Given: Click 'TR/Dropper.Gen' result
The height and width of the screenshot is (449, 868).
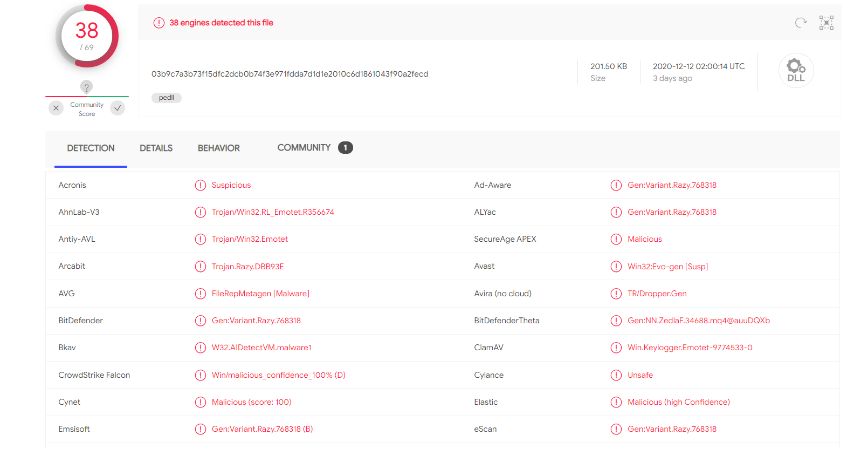Looking at the screenshot, I should tap(657, 294).
